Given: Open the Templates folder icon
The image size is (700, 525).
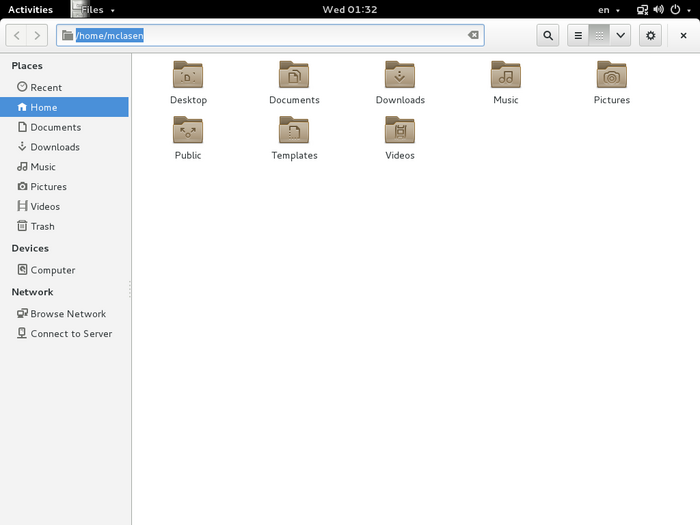Looking at the screenshot, I should tap(294, 131).
